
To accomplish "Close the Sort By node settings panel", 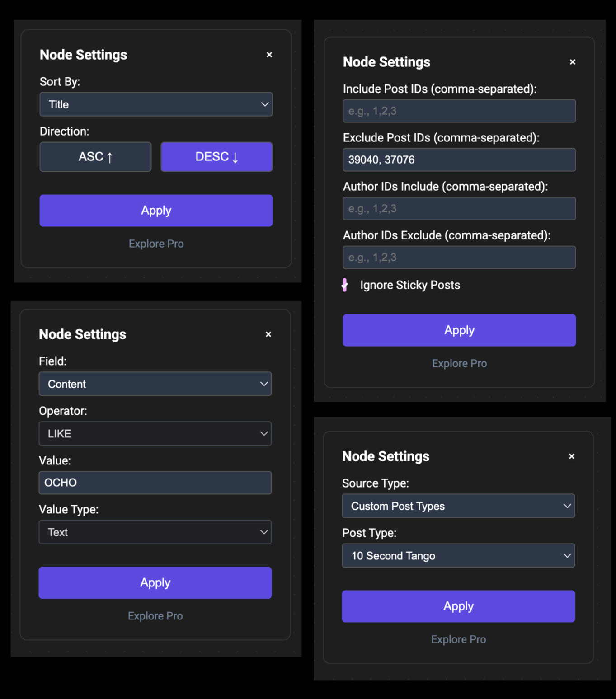I will [269, 55].
